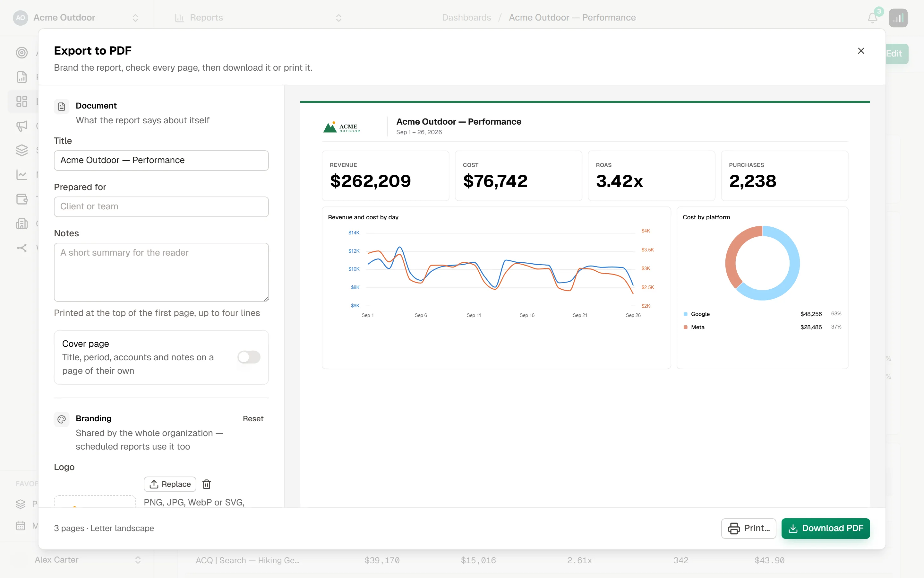Click the Replace logo button
The width and height of the screenshot is (924, 578).
tap(170, 484)
